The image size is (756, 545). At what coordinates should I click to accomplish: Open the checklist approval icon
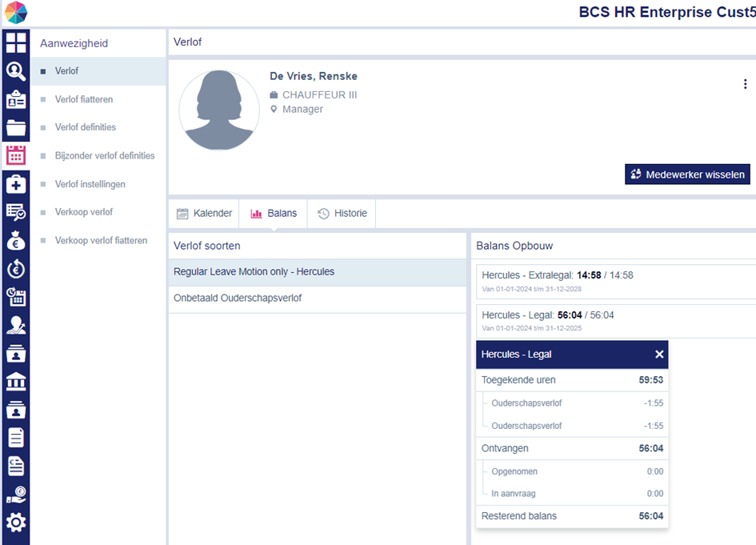coord(16,212)
